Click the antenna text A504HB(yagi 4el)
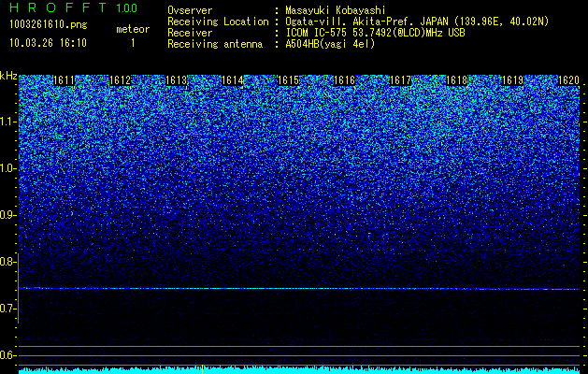 (x=330, y=44)
